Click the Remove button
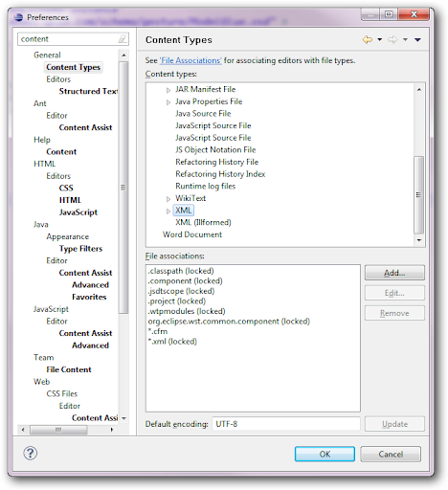Viewport: 448px width, 490px height. (x=394, y=313)
